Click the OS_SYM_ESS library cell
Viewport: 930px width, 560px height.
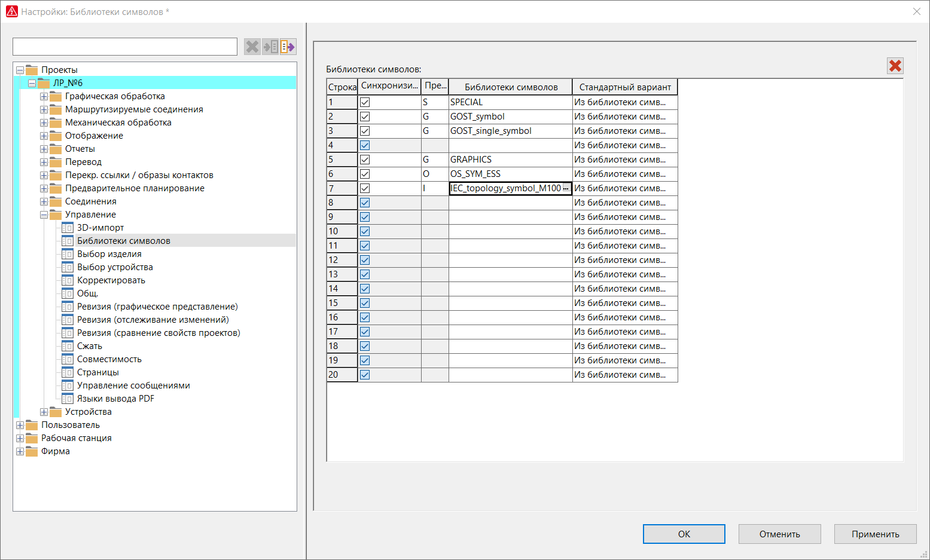click(x=511, y=174)
